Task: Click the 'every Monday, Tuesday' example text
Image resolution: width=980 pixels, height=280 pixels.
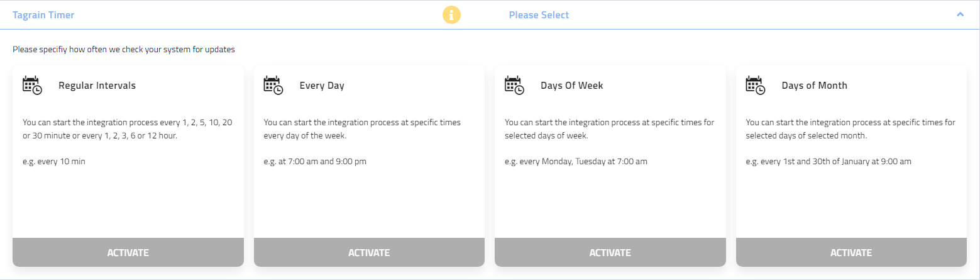Action: (576, 162)
